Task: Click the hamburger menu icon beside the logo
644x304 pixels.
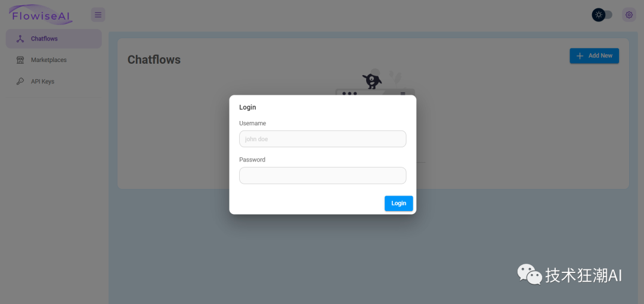Action: pos(98,15)
